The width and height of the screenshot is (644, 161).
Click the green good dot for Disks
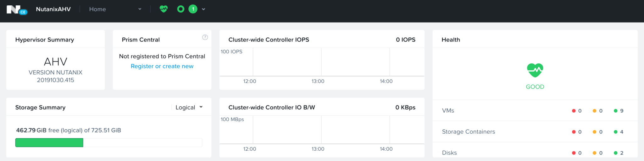click(x=615, y=153)
